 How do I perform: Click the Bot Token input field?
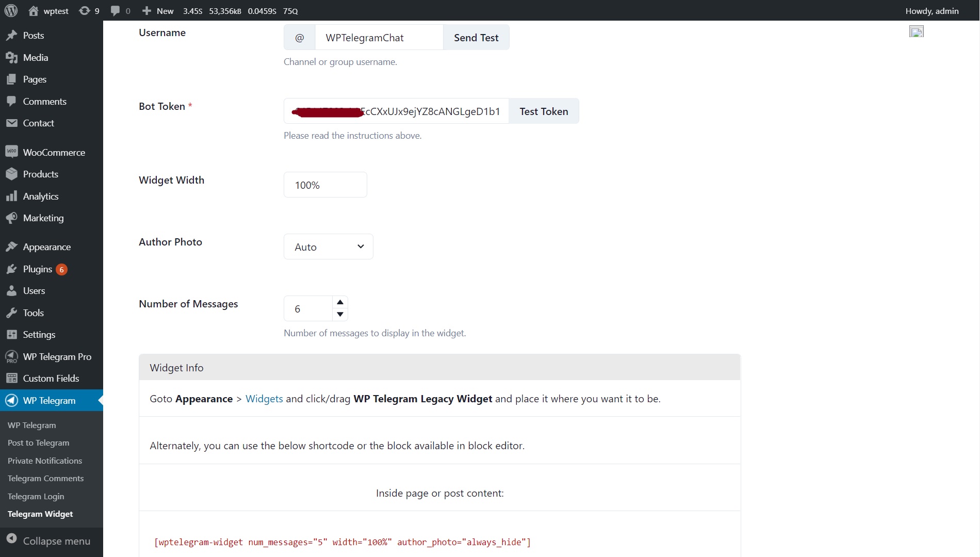(396, 111)
